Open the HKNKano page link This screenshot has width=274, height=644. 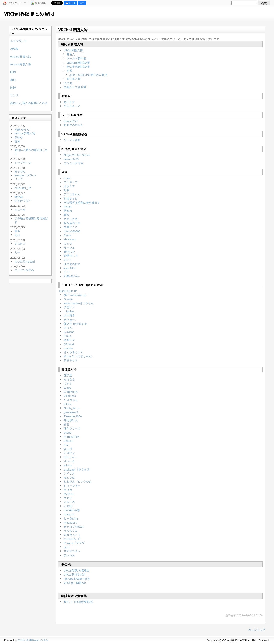pyautogui.click(x=70, y=240)
